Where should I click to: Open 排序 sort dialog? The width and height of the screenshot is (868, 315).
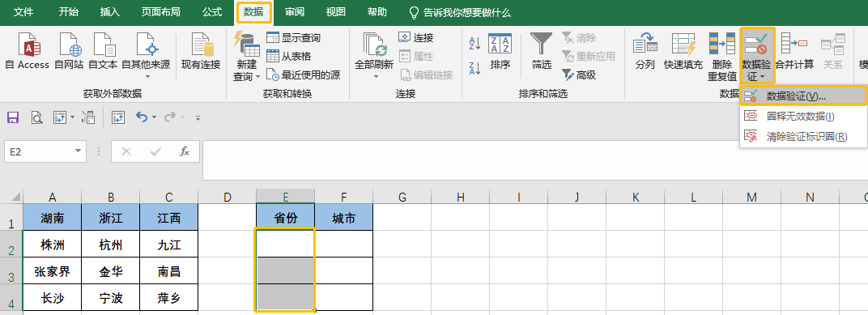tap(500, 52)
